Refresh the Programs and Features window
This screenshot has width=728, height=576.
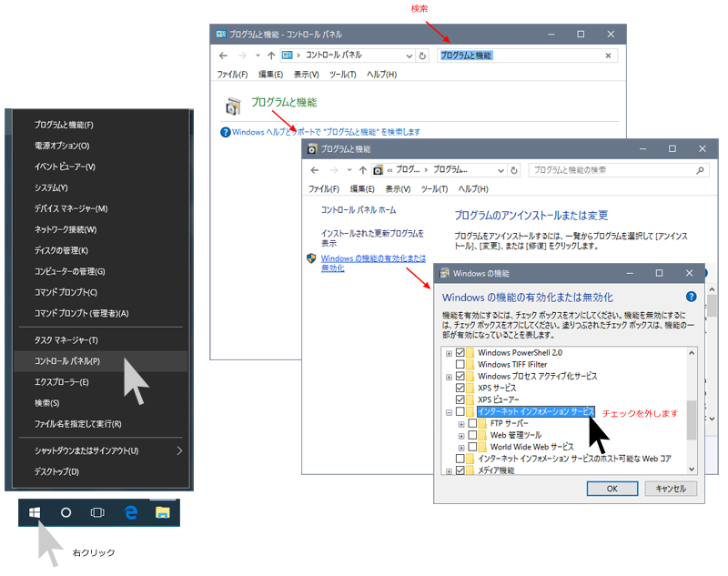click(x=514, y=170)
